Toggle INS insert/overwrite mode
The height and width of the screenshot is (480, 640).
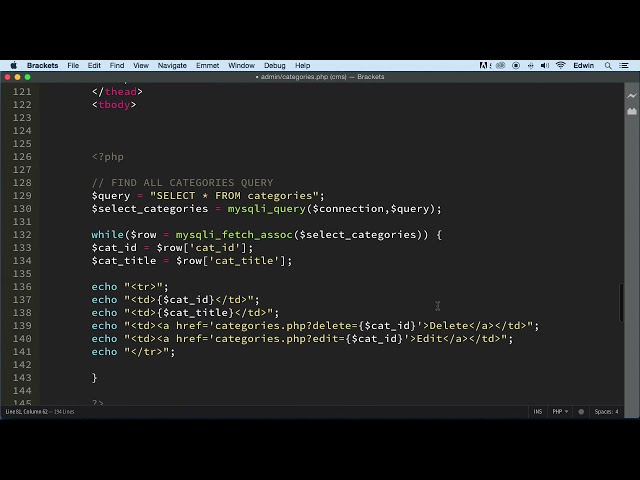[538, 412]
